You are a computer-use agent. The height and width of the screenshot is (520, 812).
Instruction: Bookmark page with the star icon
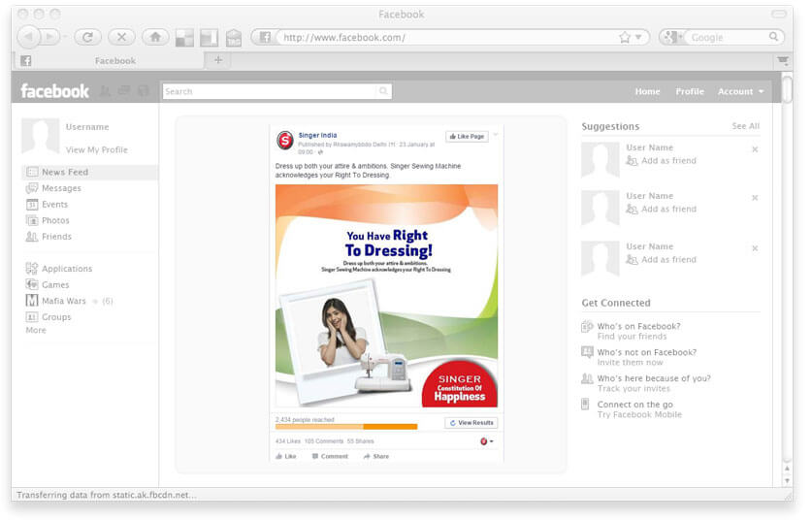point(625,37)
